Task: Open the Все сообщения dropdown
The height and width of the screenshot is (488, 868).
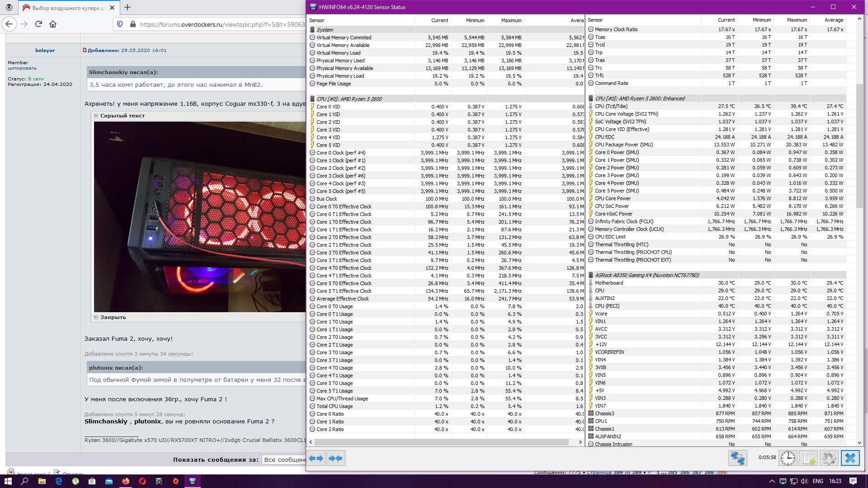Action: [284, 460]
